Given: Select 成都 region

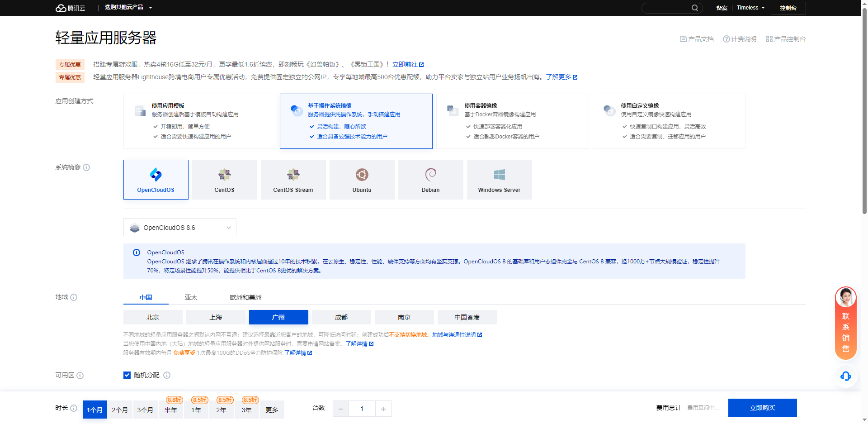Looking at the screenshot, I should (341, 317).
